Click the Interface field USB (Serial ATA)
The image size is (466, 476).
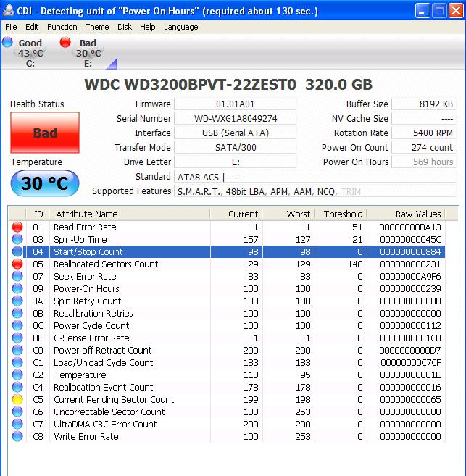pyautogui.click(x=236, y=133)
